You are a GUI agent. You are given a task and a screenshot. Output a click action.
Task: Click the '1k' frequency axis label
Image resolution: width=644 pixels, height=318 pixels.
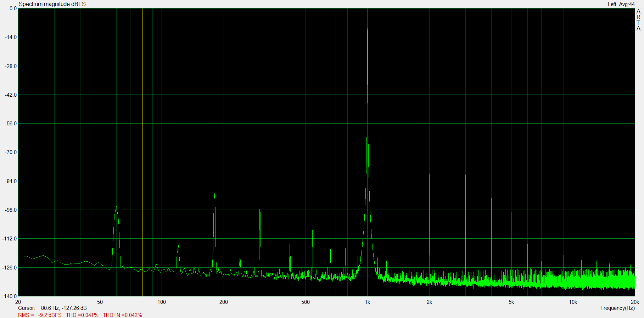tap(368, 302)
